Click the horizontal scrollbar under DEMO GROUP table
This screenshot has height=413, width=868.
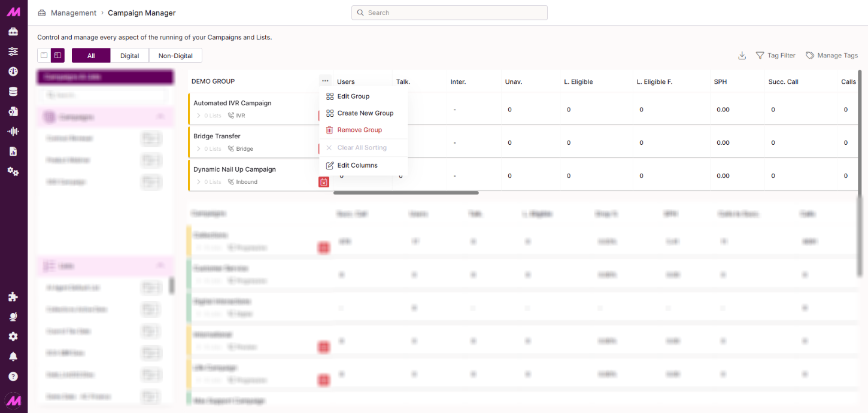point(406,193)
